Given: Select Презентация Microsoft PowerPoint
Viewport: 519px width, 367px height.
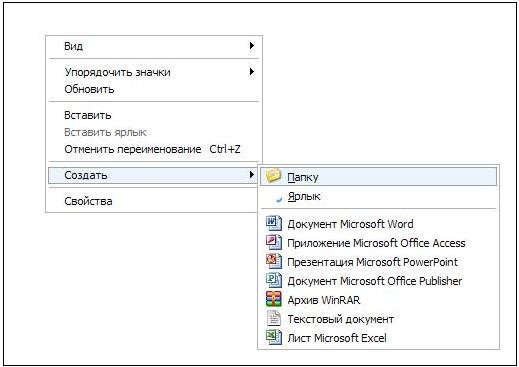Looking at the screenshot, I should (x=378, y=262).
